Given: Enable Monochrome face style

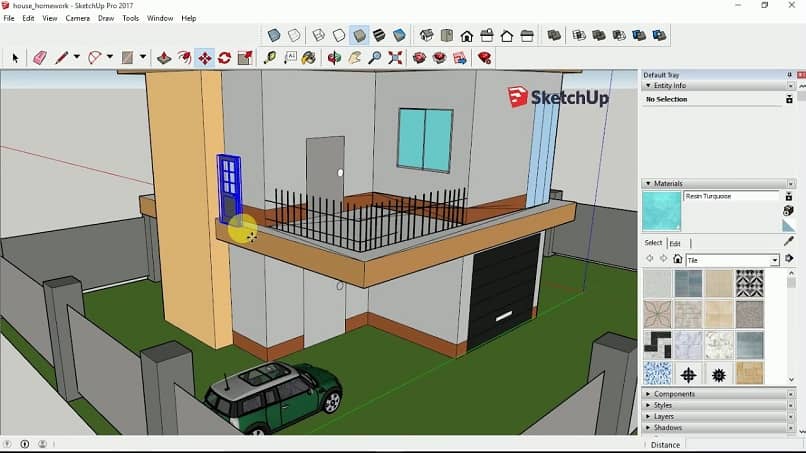Looking at the screenshot, I should click(x=399, y=35).
